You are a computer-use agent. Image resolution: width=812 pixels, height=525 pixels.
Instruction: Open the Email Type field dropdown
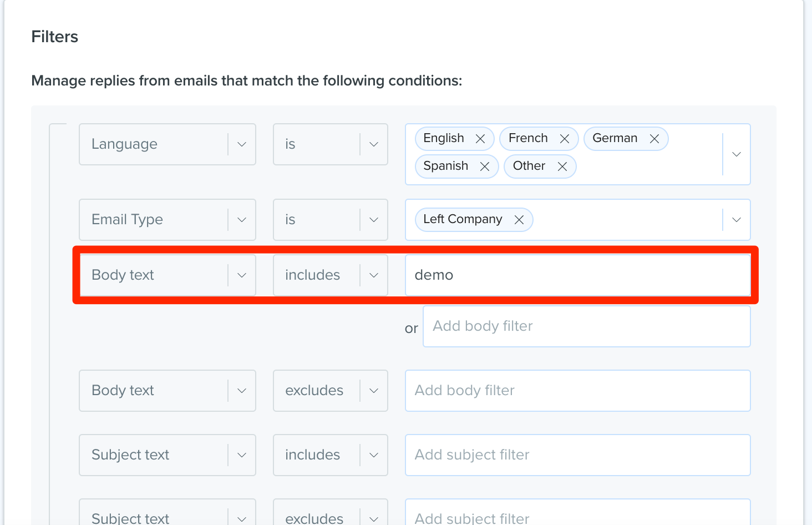[168, 220]
